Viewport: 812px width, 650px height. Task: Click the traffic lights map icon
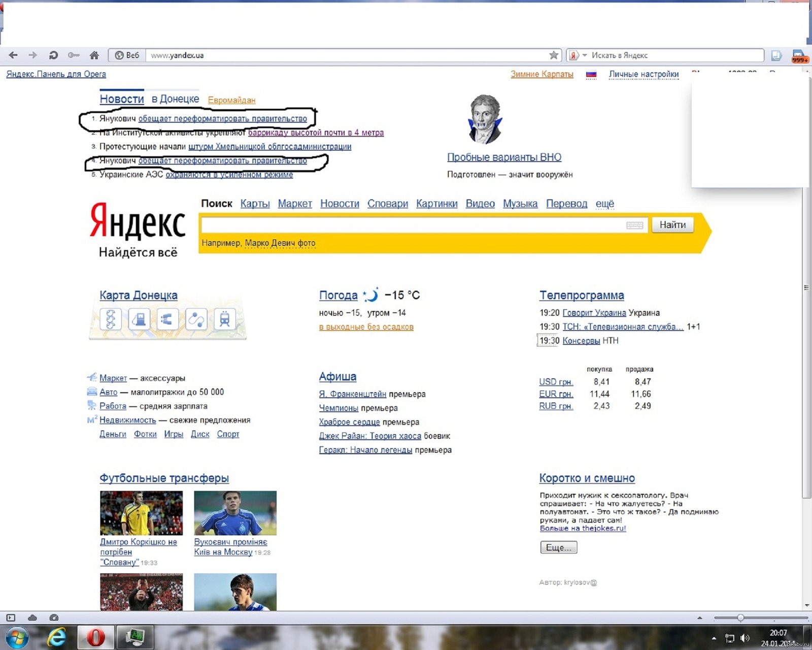(111, 319)
